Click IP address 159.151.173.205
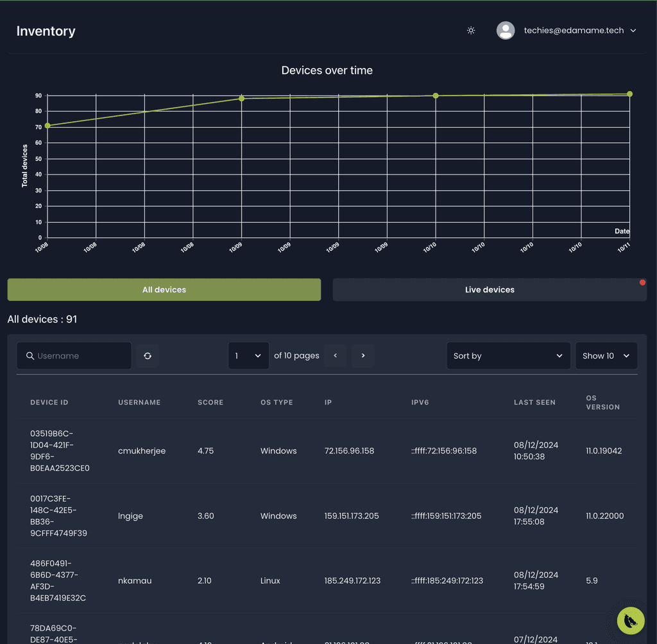This screenshot has height=644, width=657. click(x=352, y=516)
